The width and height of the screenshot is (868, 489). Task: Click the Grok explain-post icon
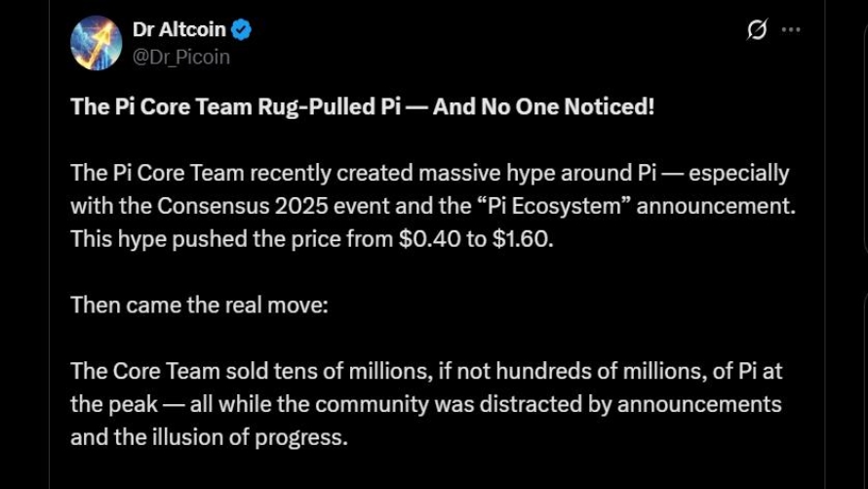click(x=757, y=30)
